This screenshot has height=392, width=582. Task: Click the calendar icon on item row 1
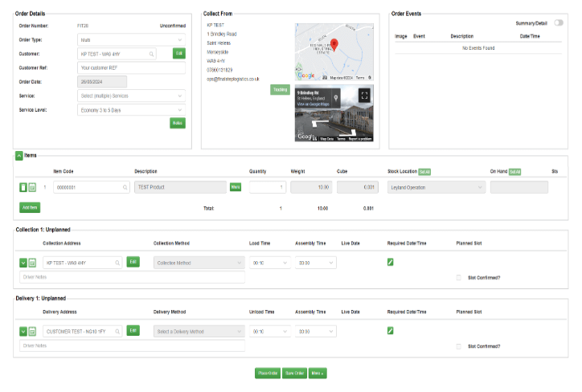tap(32, 187)
